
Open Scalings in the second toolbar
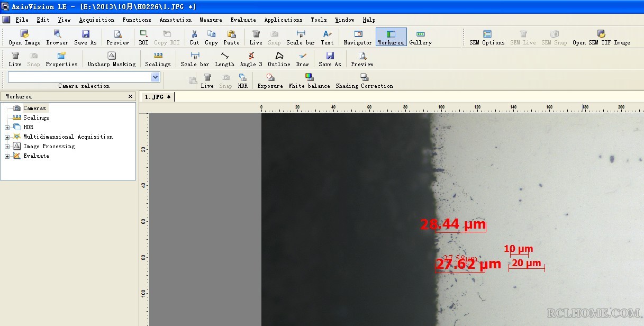click(x=158, y=59)
